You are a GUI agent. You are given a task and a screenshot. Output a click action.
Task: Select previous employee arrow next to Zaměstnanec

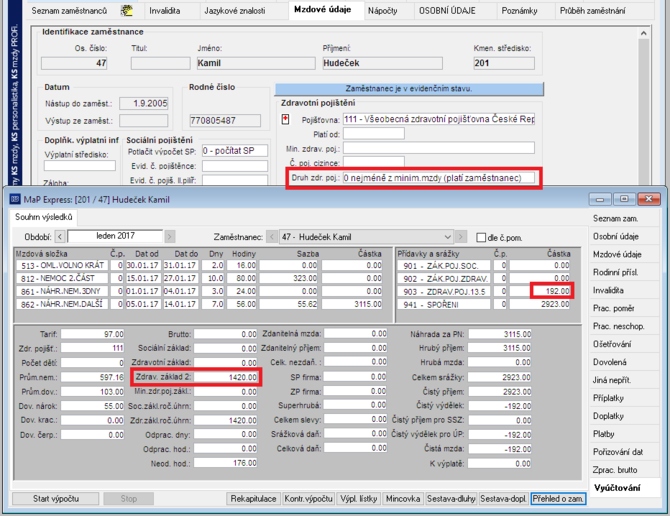point(271,236)
